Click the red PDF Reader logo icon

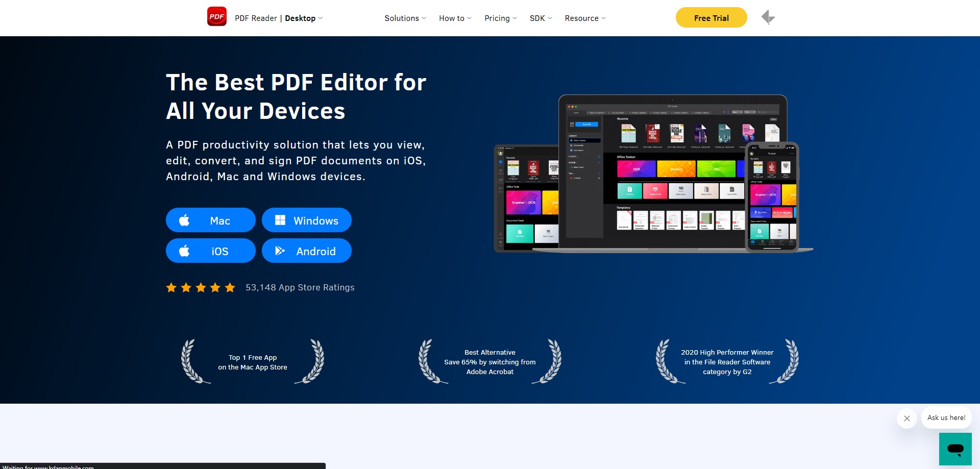[217, 17]
